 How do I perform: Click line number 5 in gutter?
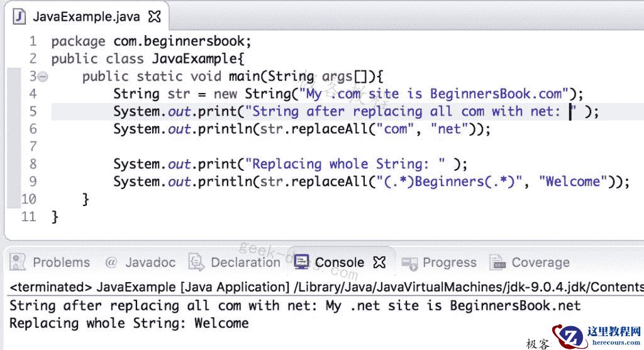click(33, 112)
